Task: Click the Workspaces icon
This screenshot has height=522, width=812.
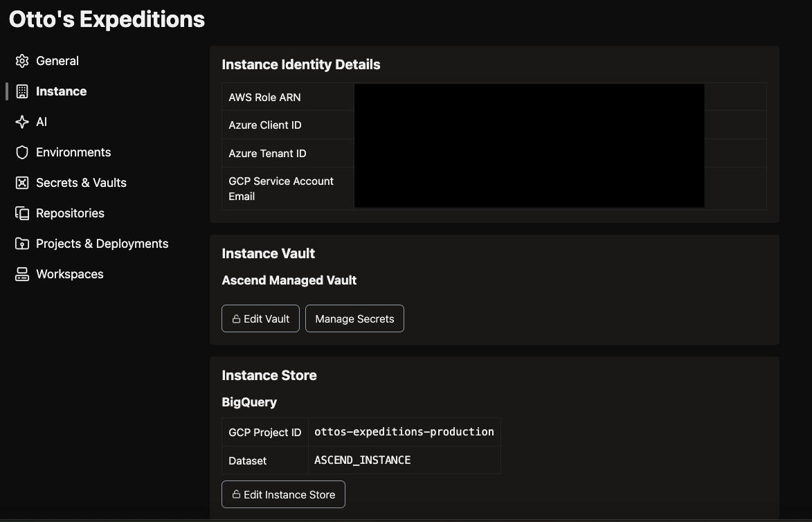Action: (21, 274)
